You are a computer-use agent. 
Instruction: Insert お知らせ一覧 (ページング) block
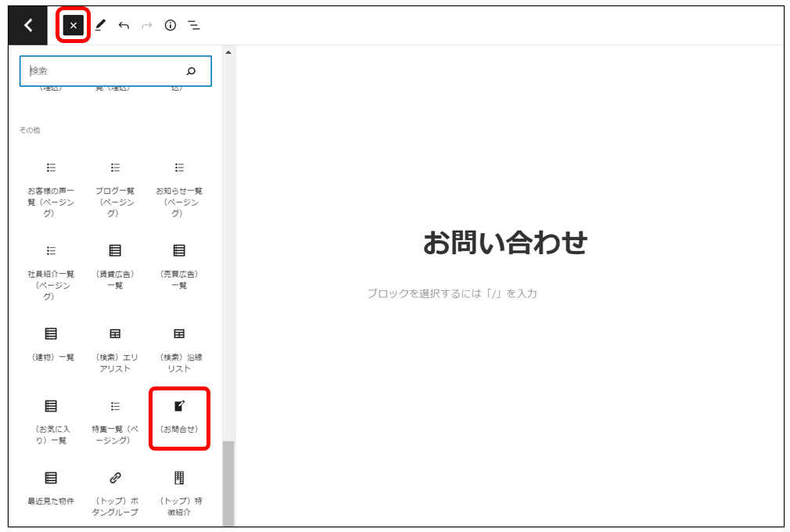(179, 189)
